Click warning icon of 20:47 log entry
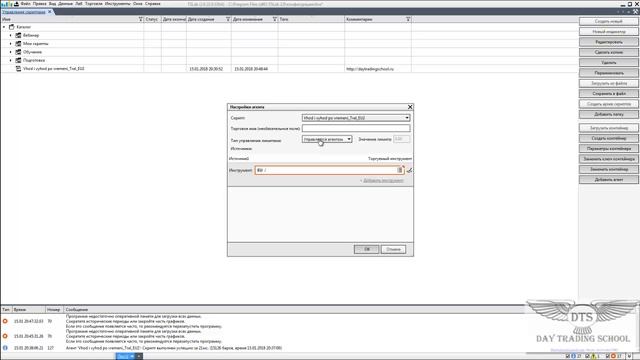The width and height of the screenshot is (640, 360). [5, 321]
